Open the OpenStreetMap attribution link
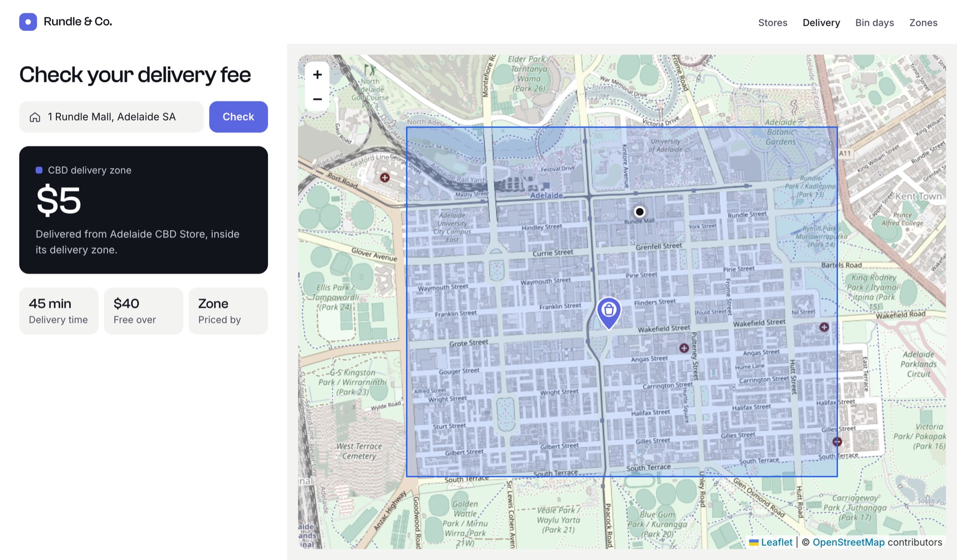 coord(849,542)
